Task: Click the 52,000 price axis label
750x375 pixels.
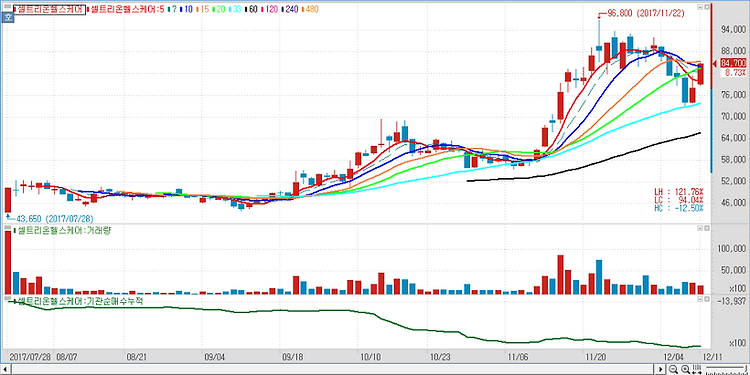Action: tap(732, 181)
